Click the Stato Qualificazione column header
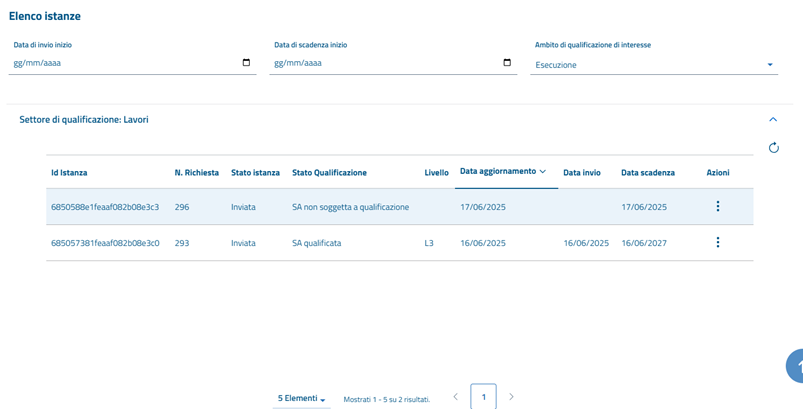803x409 pixels. point(329,173)
